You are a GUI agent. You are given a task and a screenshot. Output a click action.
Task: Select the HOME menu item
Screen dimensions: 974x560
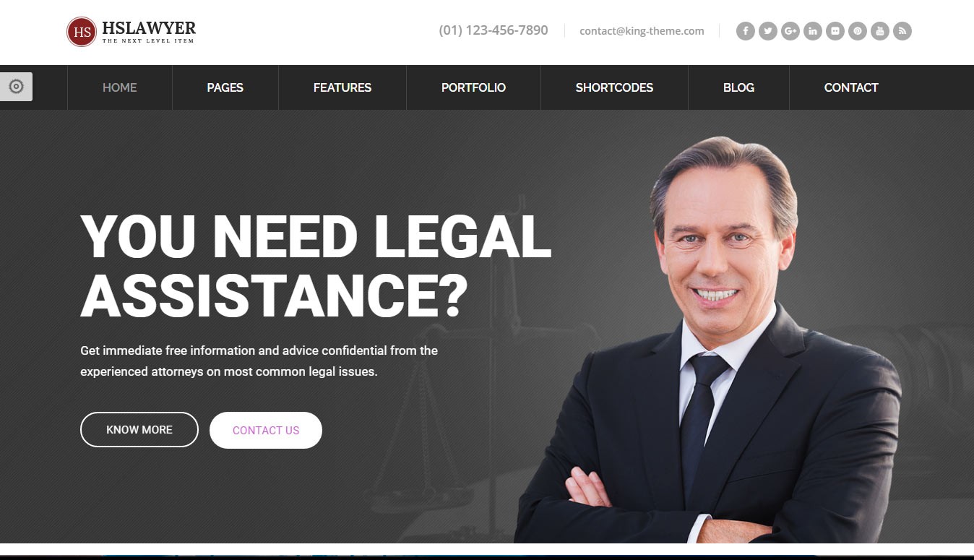[x=120, y=87]
